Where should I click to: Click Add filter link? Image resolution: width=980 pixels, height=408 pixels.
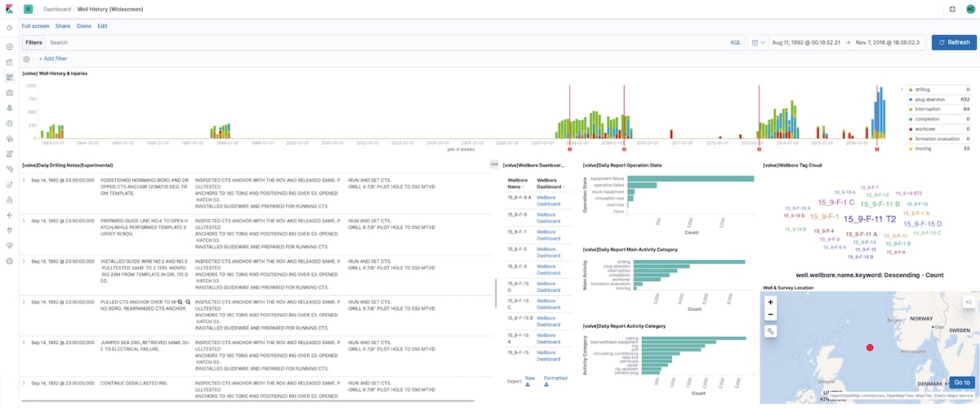[53, 59]
